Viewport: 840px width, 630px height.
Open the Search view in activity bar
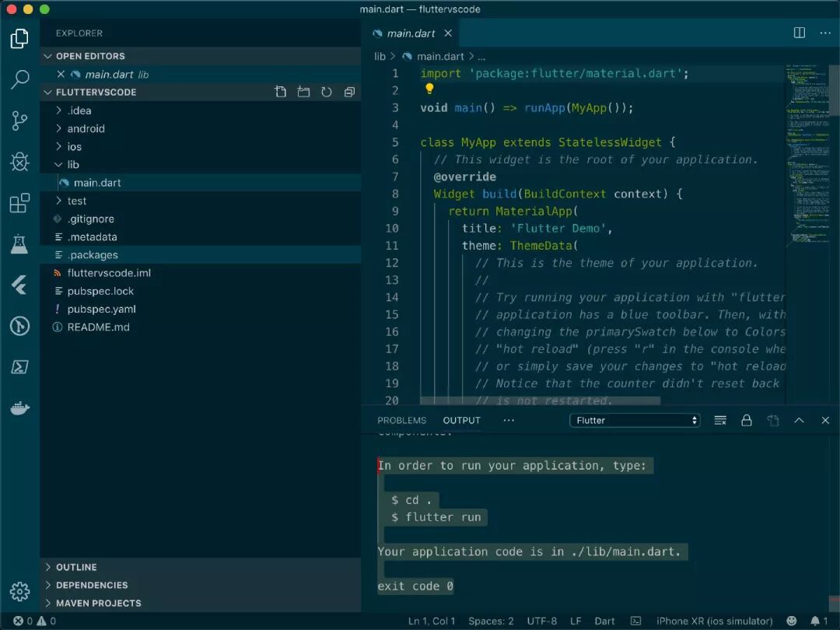19,79
